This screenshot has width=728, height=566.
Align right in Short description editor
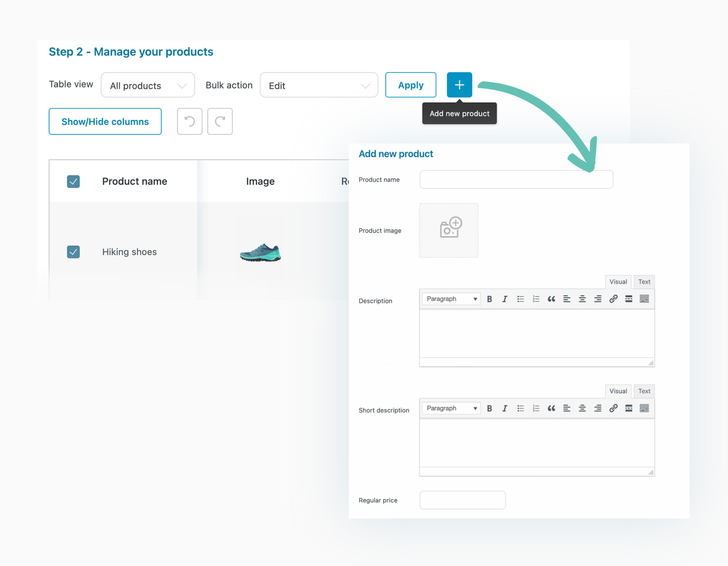(x=598, y=408)
